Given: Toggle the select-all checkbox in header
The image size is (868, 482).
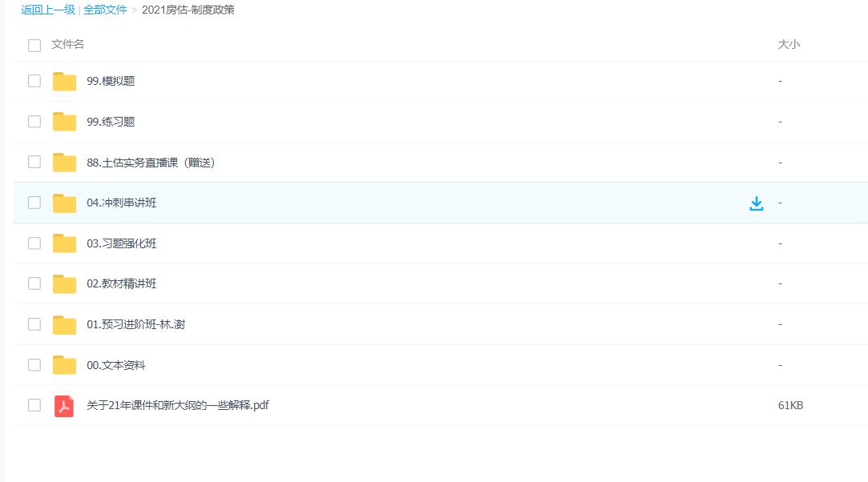Looking at the screenshot, I should [34, 45].
